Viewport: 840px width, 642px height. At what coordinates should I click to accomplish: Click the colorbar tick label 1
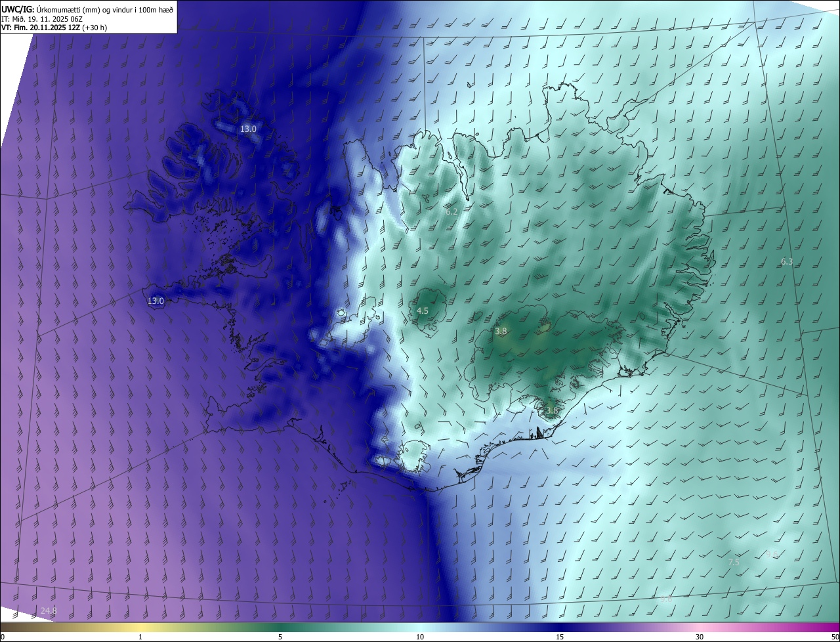(140, 637)
